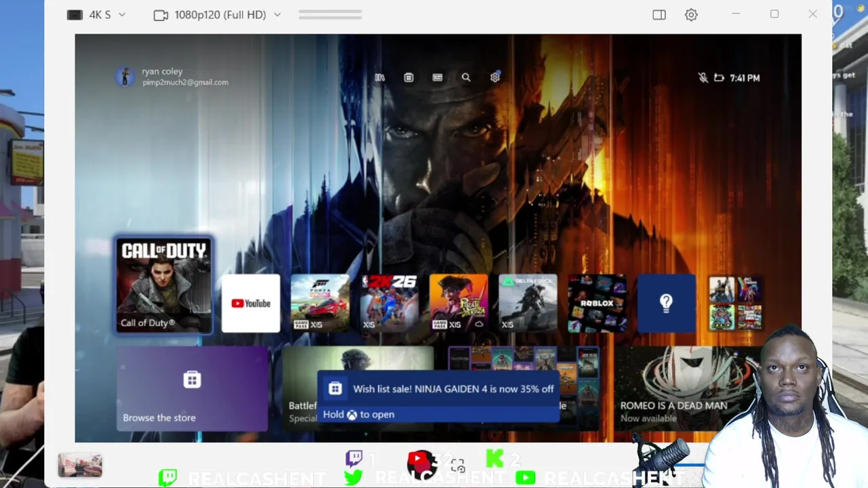Open the game collection group tile

coord(736,303)
